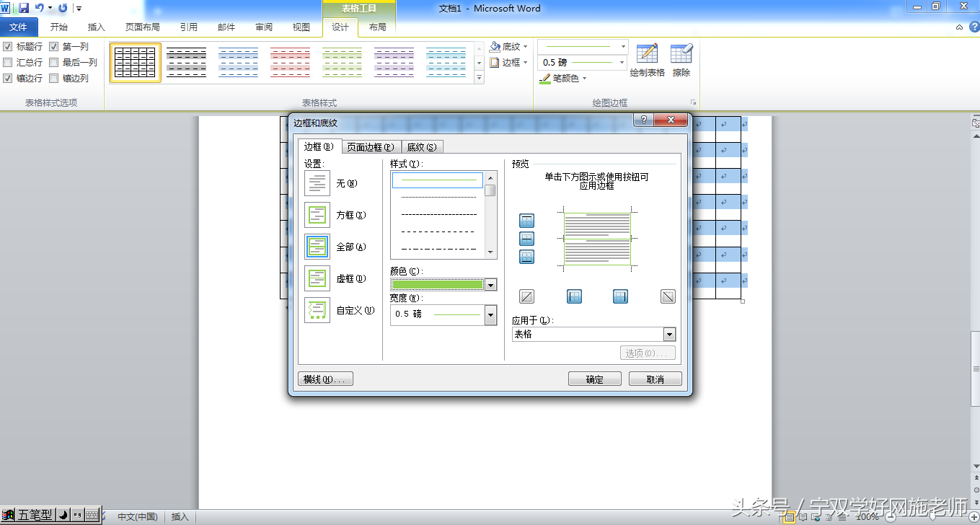Open border color (颜色) dropdown

pyautogui.click(x=491, y=285)
